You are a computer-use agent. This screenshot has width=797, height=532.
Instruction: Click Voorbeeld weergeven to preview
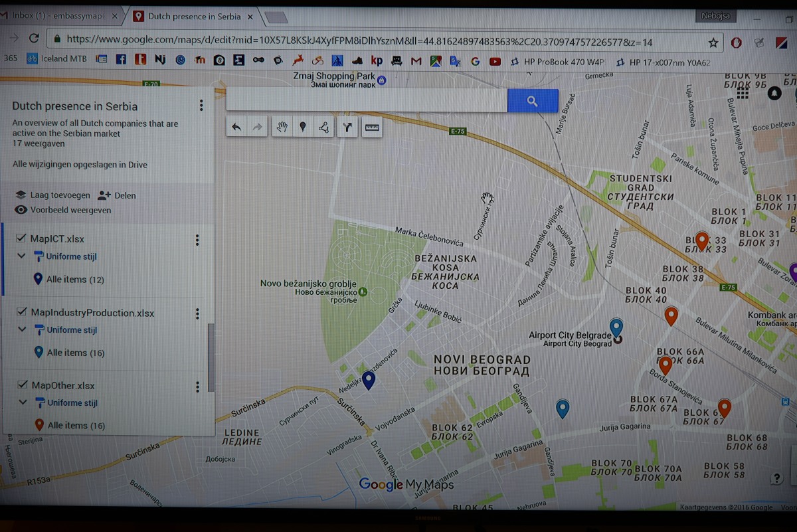click(63, 210)
